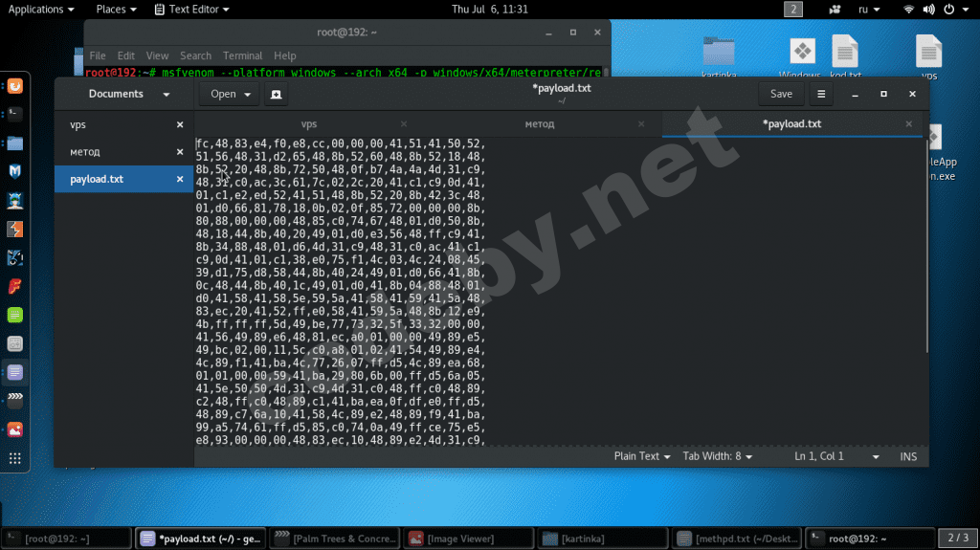Click the screen recording icon in top bar

click(x=835, y=10)
